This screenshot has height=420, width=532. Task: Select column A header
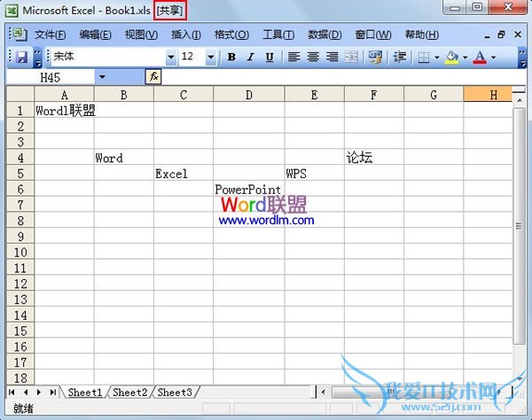point(64,95)
